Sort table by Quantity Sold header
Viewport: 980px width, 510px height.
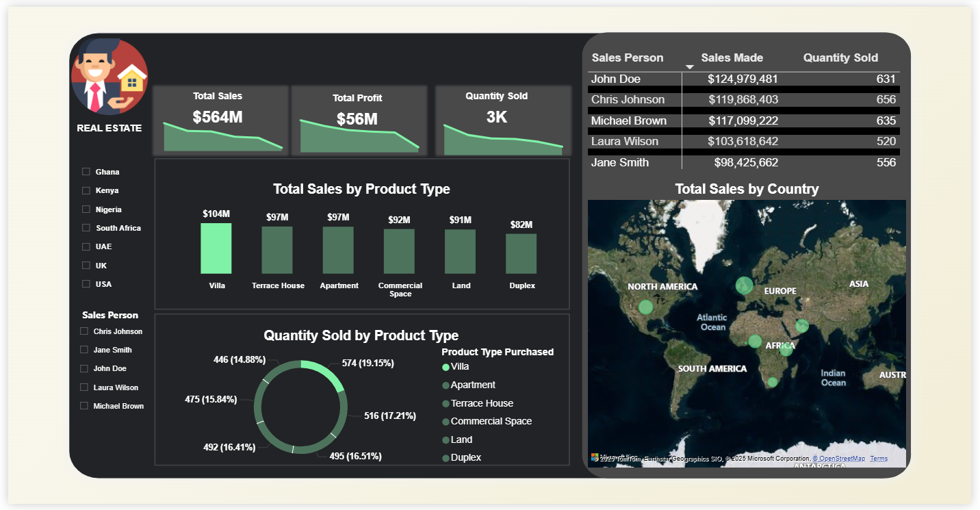coord(840,58)
